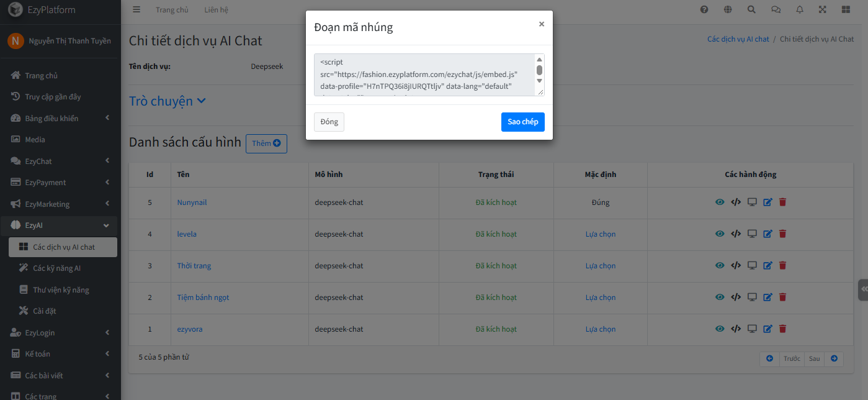Click the embed code icon for ezyvora
868x400 pixels.
pyautogui.click(x=736, y=329)
